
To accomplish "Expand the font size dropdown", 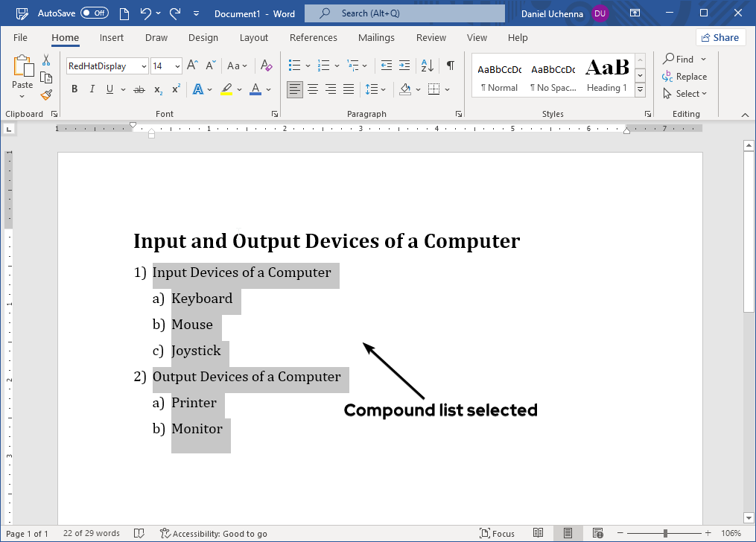I will (x=177, y=66).
